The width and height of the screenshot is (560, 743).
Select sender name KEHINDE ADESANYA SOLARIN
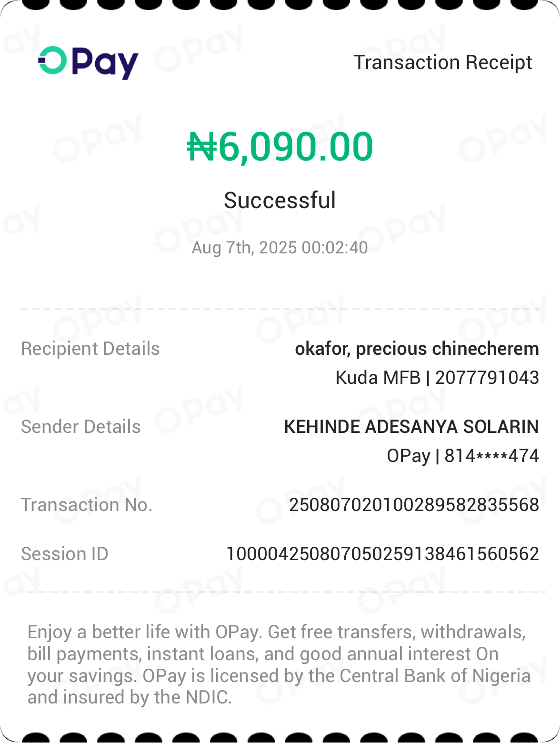[411, 427]
